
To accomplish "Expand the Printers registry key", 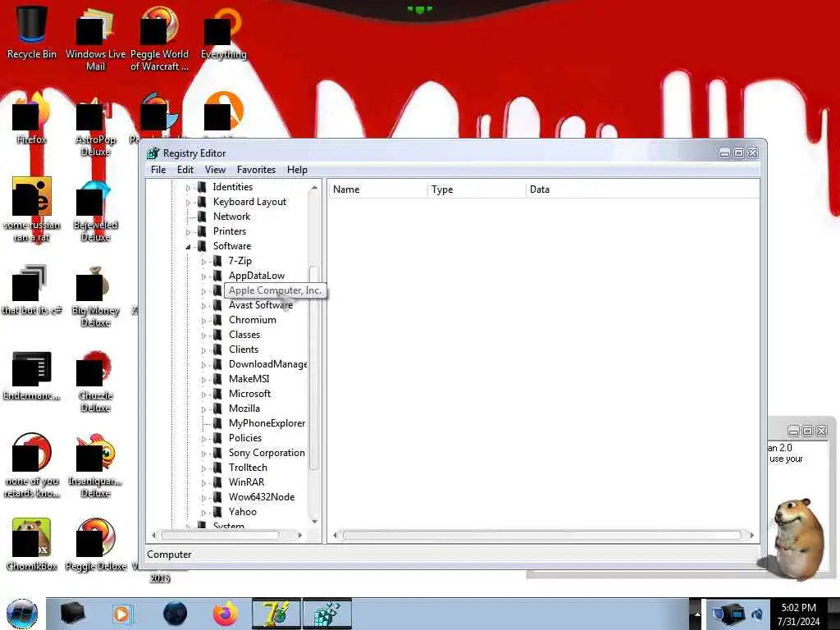I will click(x=188, y=232).
